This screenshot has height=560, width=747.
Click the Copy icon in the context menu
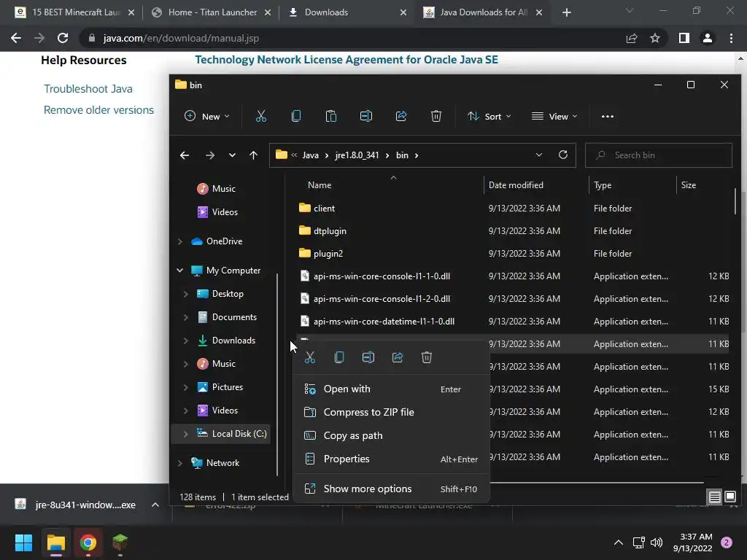pyautogui.click(x=338, y=357)
